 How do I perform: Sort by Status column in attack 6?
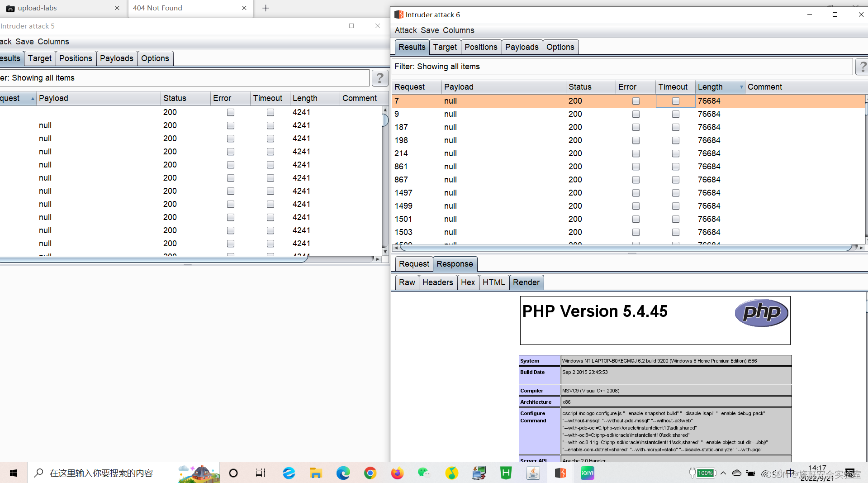click(x=590, y=87)
